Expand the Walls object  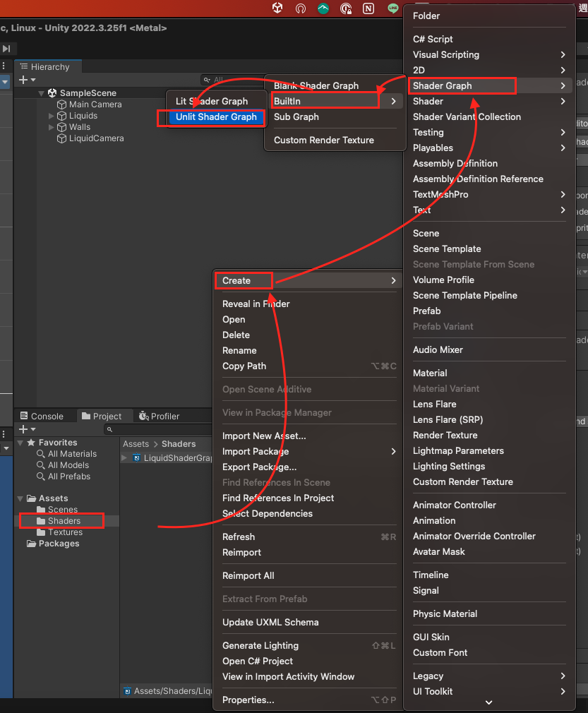pos(52,127)
